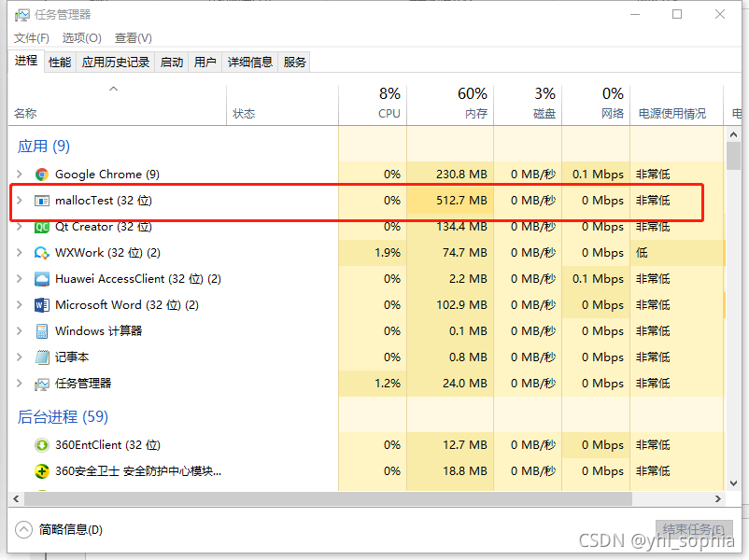Image resolution: width=749 pixels, height=560 pixels.
Task: Select the 应用 (9) group heading
Action: point(44,147)
